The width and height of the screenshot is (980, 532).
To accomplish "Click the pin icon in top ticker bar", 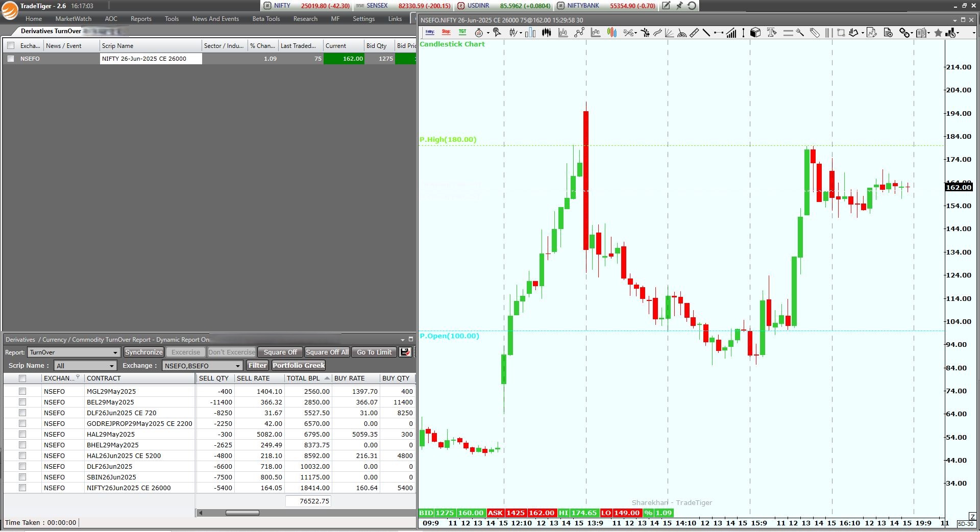I will tap(679, 6).
